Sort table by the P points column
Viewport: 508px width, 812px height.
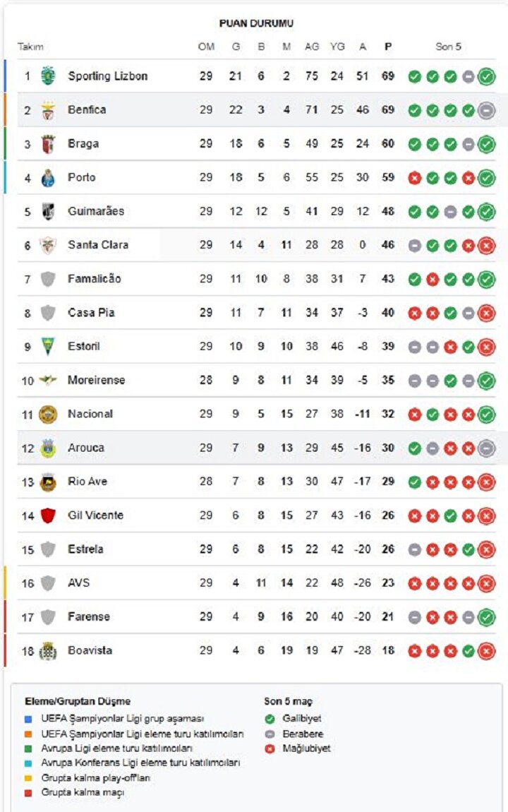[x=387, y=47]
